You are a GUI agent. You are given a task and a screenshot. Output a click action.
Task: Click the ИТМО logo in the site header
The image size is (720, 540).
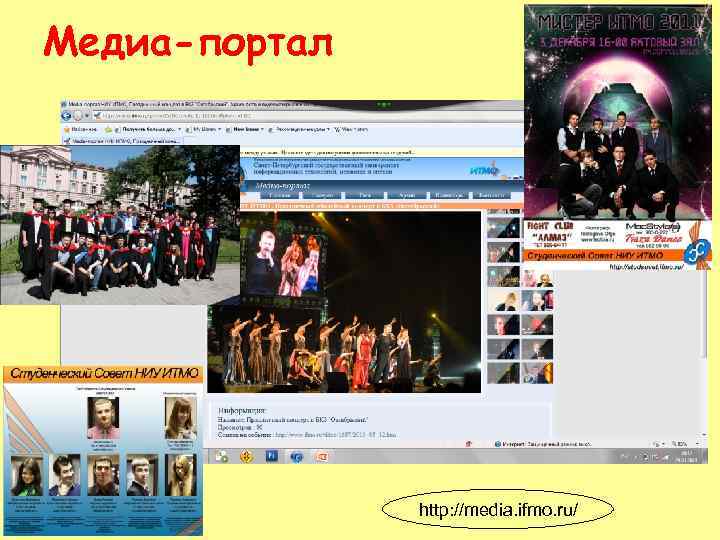point(484,171)
